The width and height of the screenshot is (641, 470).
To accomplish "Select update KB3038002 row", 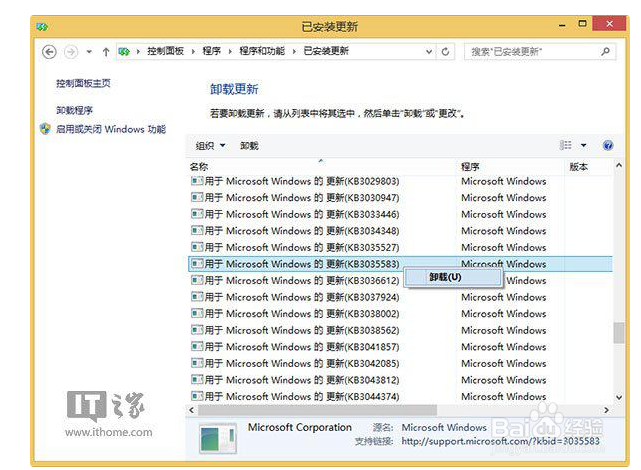I will (x=401, y=314).
